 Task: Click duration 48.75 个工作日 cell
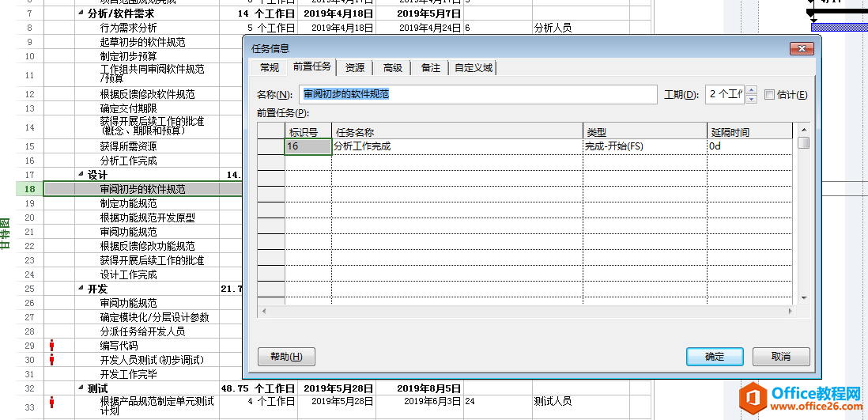coord(258,388)
